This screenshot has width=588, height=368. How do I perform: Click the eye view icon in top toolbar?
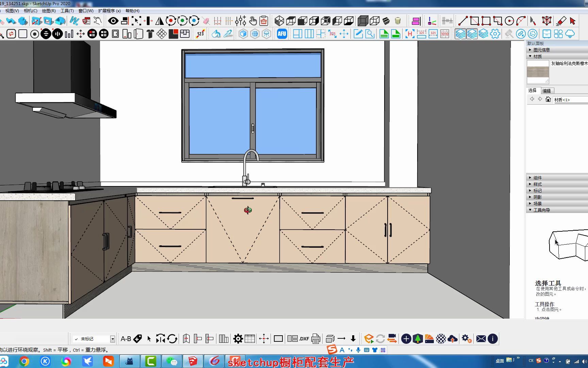pyautogui.click(x=113, y=21)
